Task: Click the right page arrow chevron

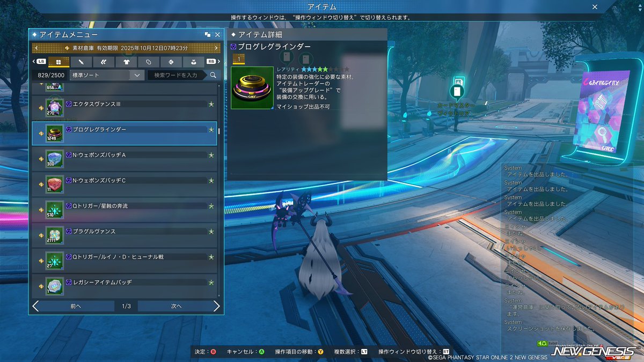Action: coord(217,306)
